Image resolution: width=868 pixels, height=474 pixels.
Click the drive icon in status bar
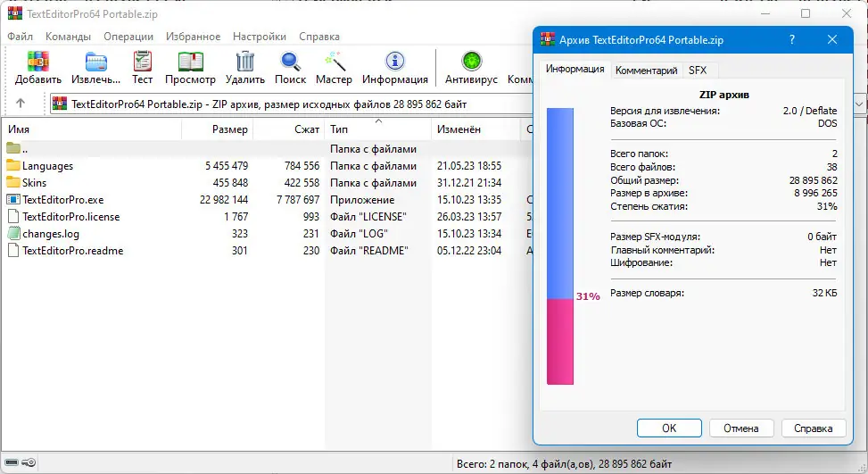[11, 462]
